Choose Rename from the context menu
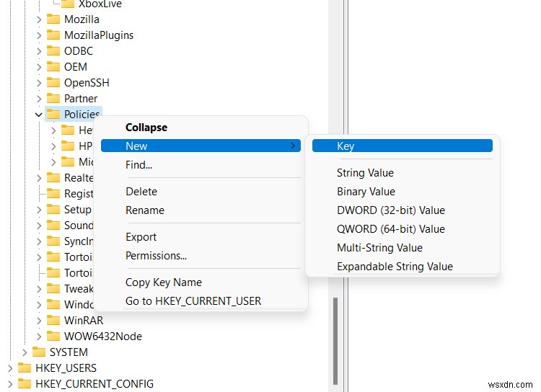 click(x=201, y=210)
